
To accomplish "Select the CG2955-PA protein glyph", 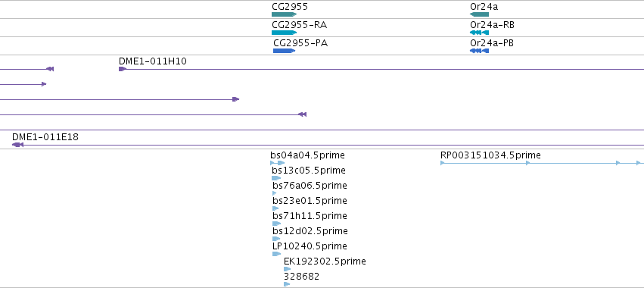I will pos(285,51).
